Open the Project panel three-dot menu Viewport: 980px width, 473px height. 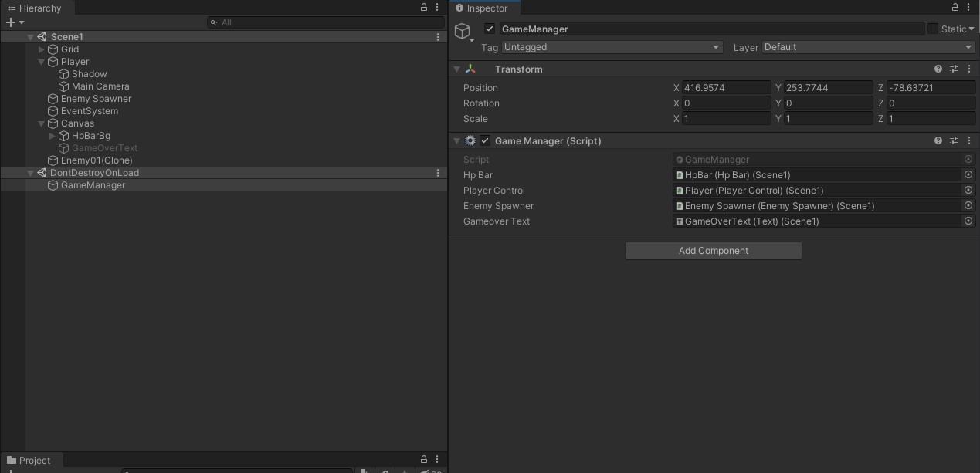click(437, 460)
